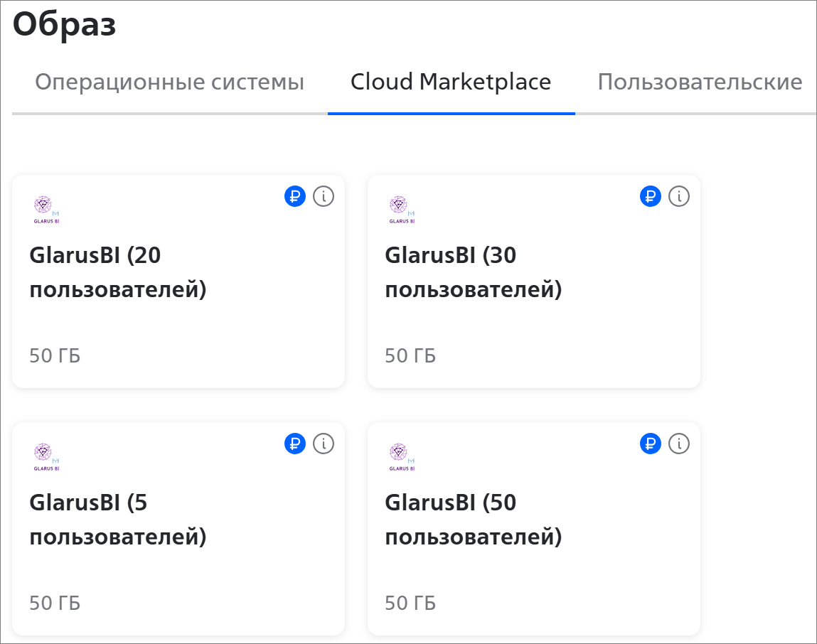This screenshot has height=644, width=817.
Task: Click Glarus BI logo on the 20-user card
Action: coord(46,210)
